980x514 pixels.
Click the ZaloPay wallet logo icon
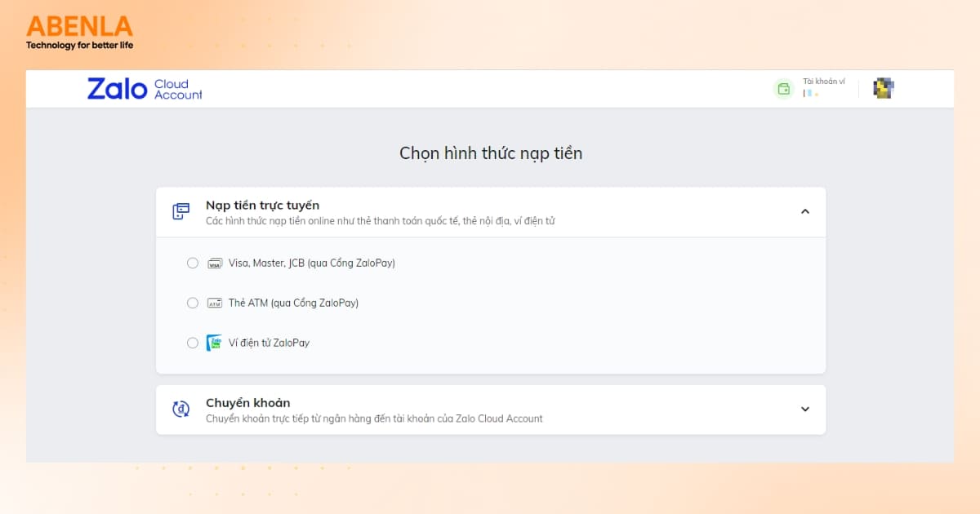click(x=215, y=343)
